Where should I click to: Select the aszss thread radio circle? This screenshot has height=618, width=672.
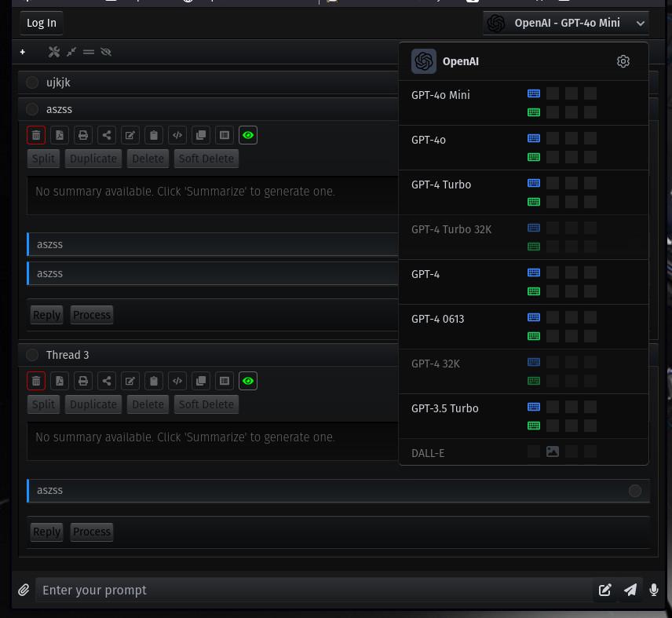pos(32,109)
